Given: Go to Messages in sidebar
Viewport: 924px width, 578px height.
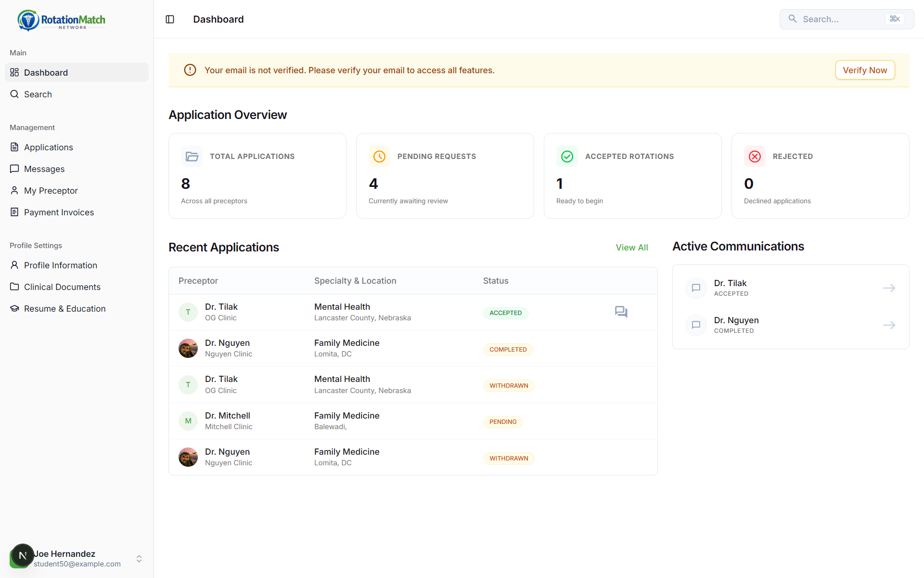Looking at the screenshot, I should pos(44,169).
